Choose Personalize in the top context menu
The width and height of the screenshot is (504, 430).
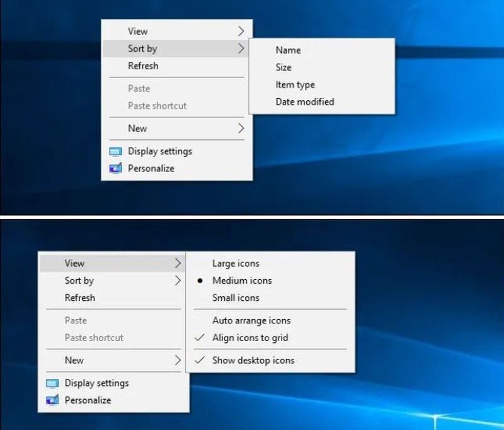(177, 168)
